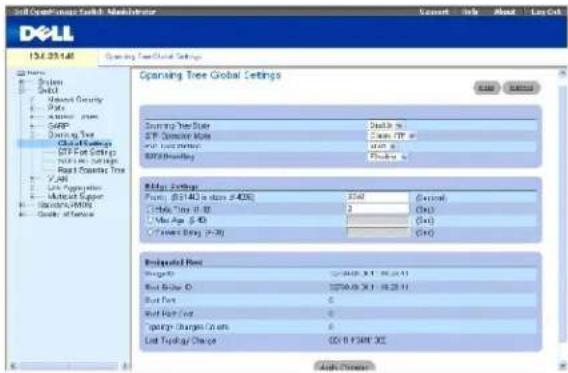
Task: Click Log Out in top bar
Action: click(x=546, y=12)
